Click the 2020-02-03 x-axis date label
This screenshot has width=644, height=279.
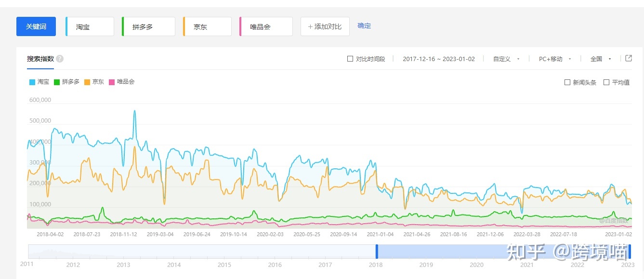270,234
